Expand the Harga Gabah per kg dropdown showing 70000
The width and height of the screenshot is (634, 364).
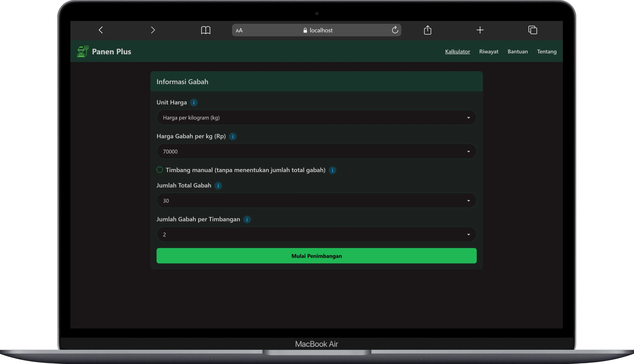tap(316, 151)
